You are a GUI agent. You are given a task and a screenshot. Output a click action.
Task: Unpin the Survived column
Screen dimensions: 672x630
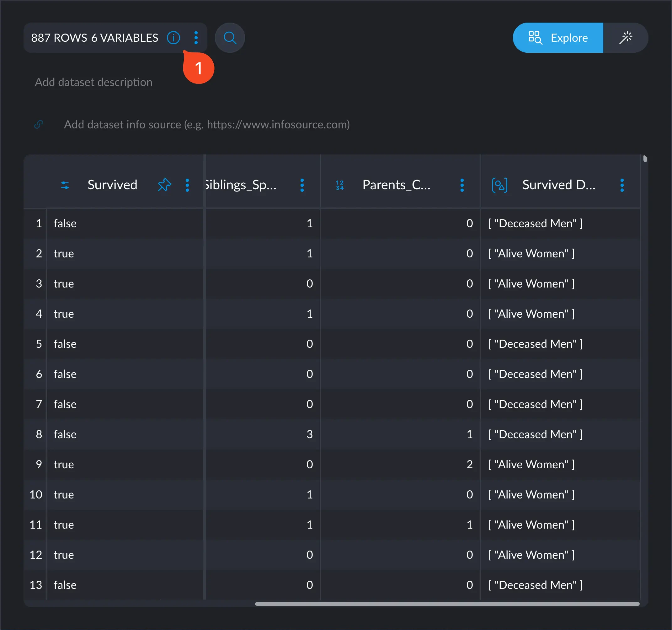(x=165, y=185)
